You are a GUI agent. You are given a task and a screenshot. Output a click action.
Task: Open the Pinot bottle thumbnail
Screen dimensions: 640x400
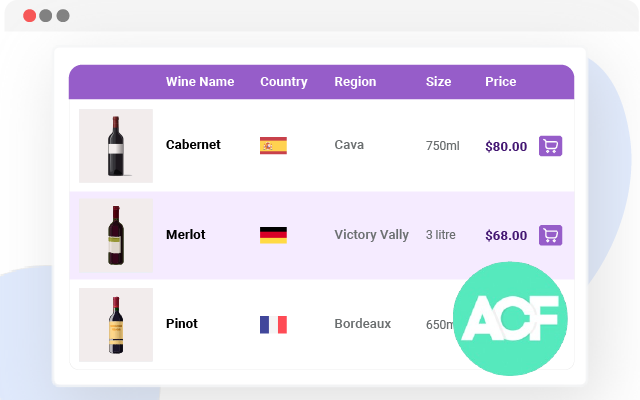pos(116,324)
